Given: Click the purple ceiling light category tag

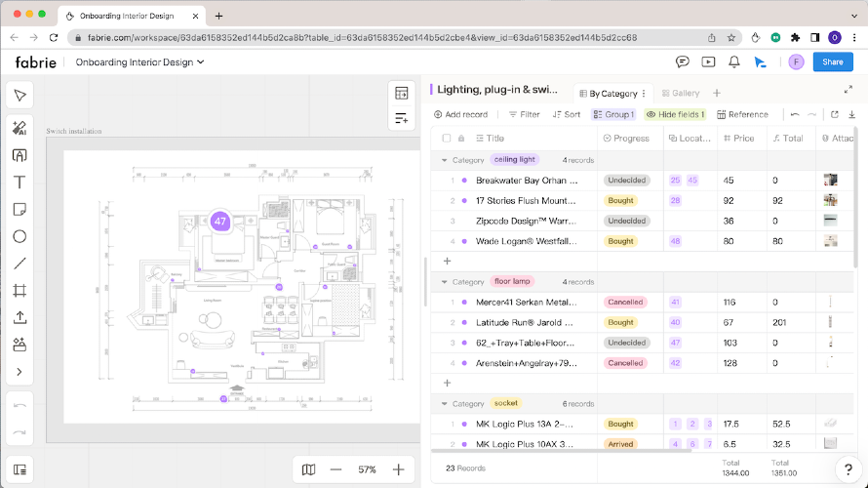Looking at the screenshot, I should click(x=515, y=160).
